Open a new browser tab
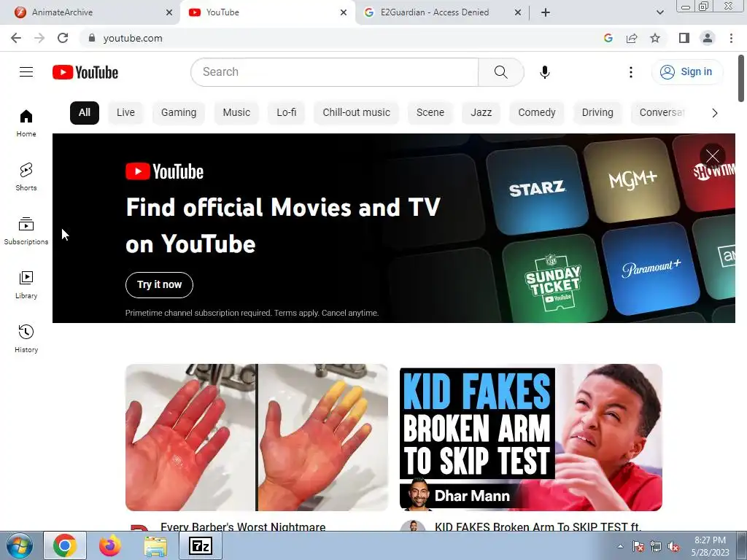The width and height of the screenshot is (747, 560). pos(546,12)
